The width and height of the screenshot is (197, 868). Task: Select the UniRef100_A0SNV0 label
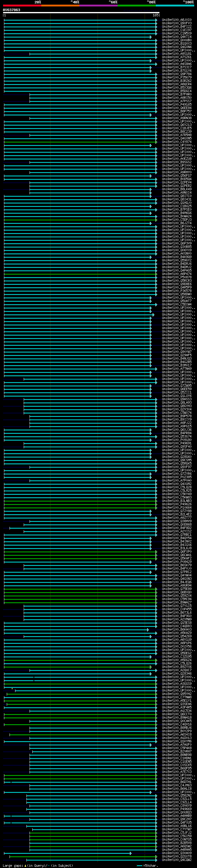point(176,253)
